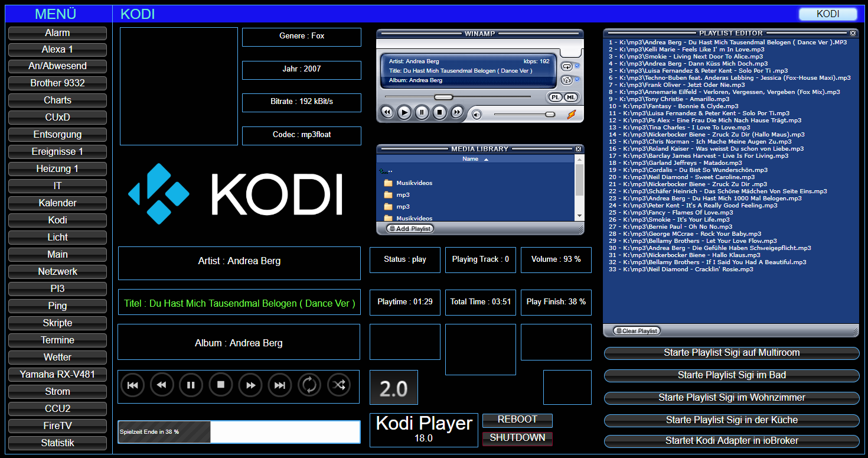Open first Musikvideos folder in Media Library
Image resolution: width=868 pixels, height=458 pixels.
[408, 183]
